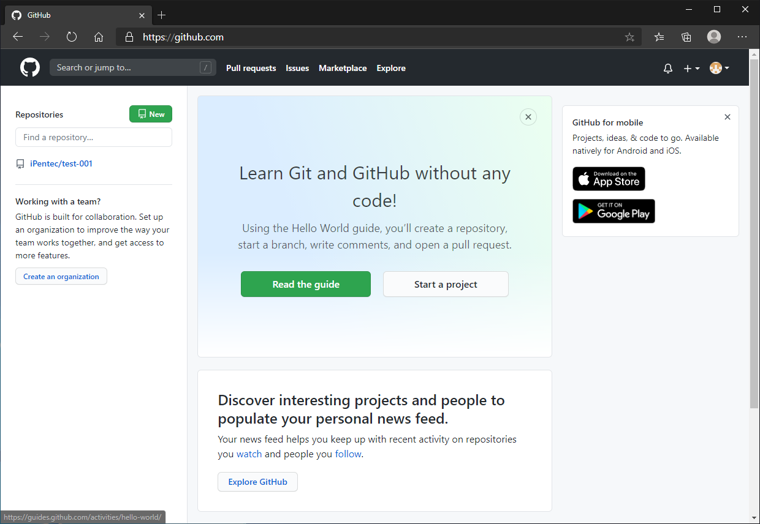Follow the 'follow' link
760x524 pixels.
348,454
